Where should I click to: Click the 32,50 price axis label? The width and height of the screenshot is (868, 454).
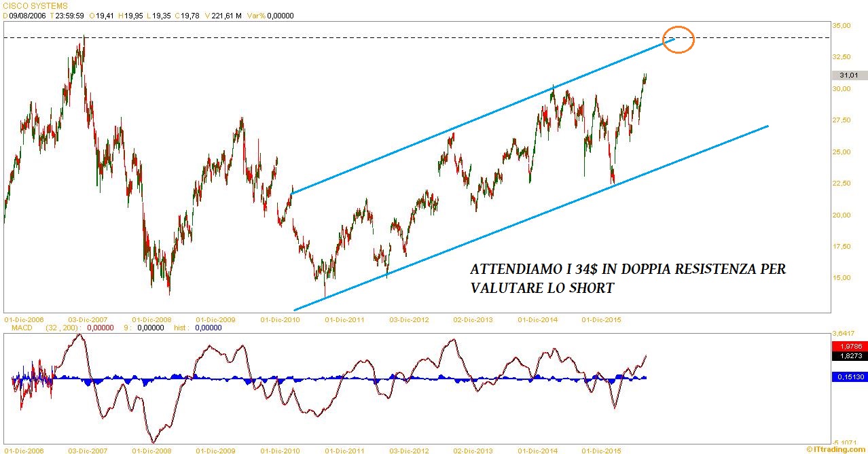(x=842, y=57)
